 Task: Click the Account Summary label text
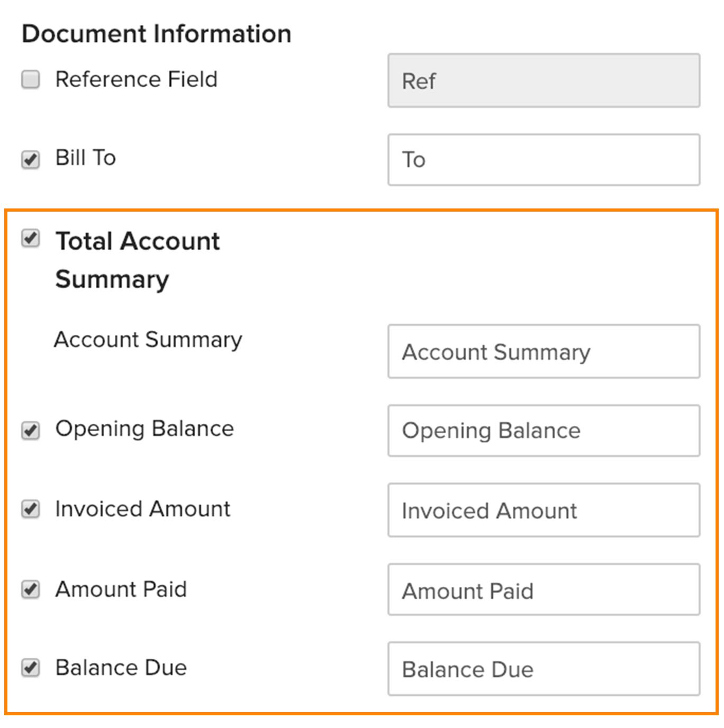(x=148, y=340)
